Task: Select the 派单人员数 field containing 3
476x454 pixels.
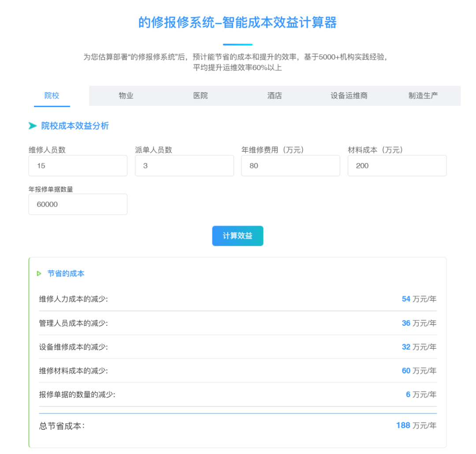Action: (x=184, y=165)
